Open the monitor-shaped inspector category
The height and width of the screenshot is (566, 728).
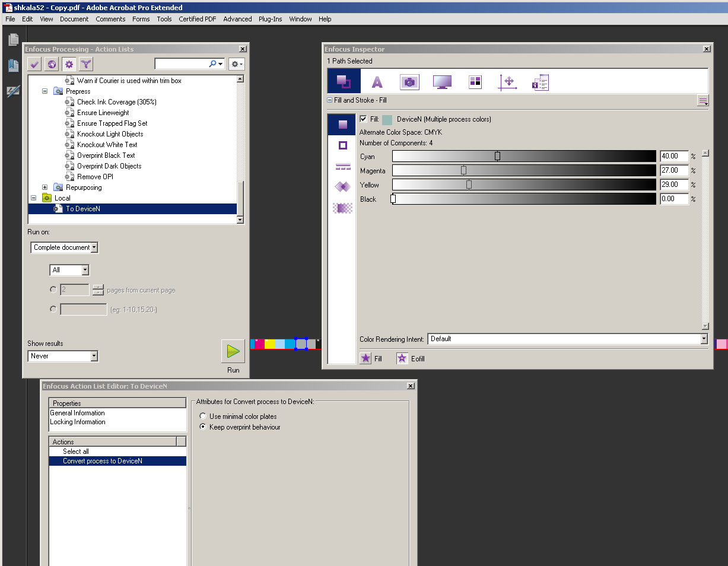pyautogui.click(x=442, y=82)
